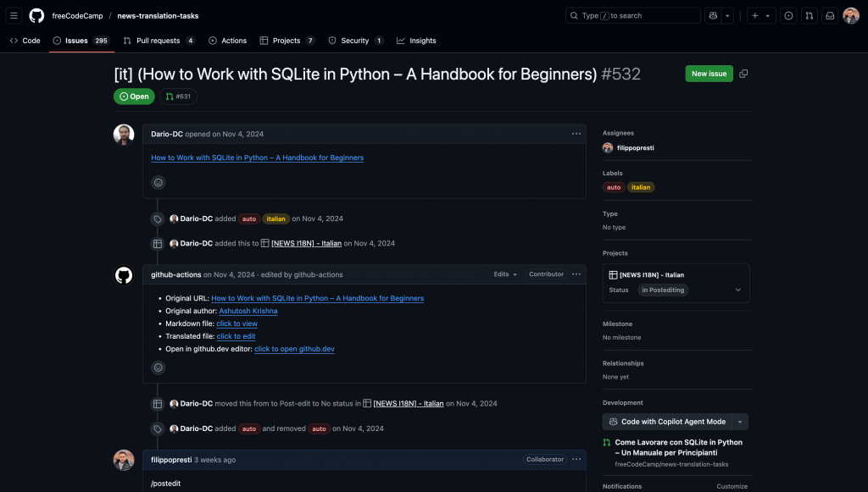Expand project status chevron in sidebar

pyautogui.click(x=738, y=290)
